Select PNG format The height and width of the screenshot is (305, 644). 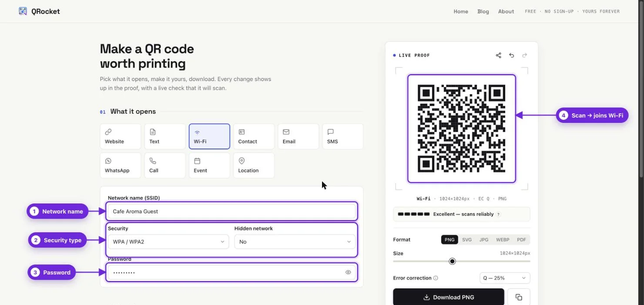[449, 240]
